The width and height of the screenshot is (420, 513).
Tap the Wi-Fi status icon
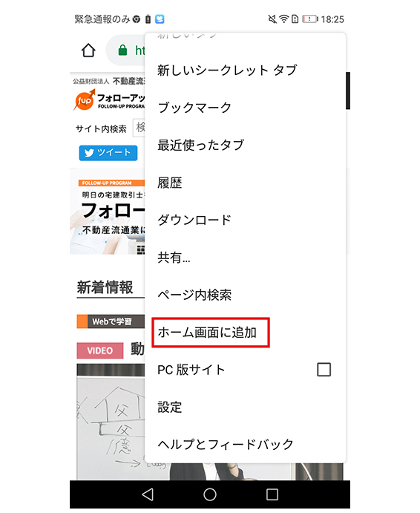click(x=284, y=19)
